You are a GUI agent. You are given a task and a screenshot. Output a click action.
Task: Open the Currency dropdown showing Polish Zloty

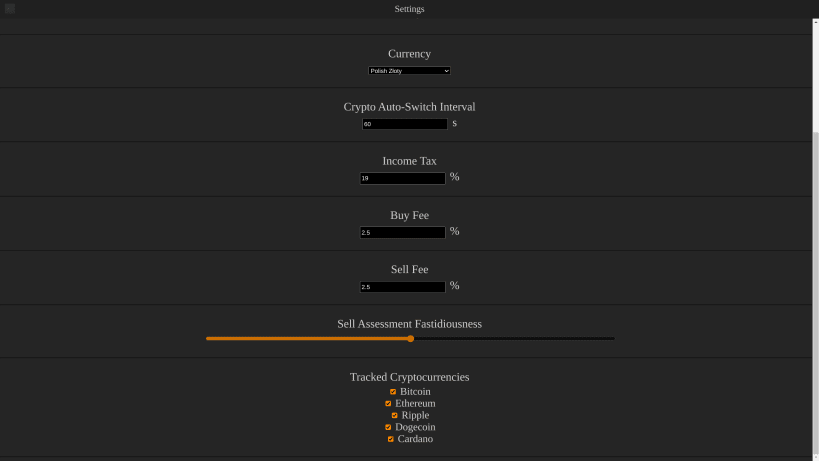point(409,71)
